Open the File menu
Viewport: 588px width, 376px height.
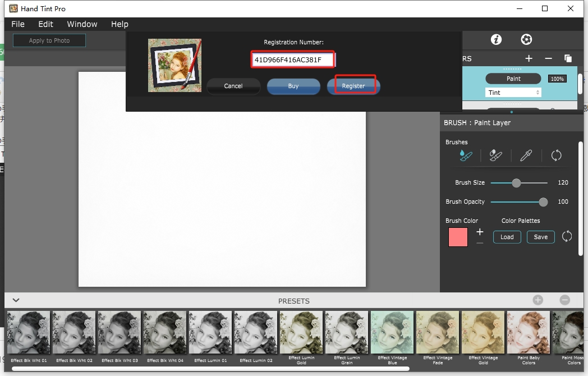(18, 24)
